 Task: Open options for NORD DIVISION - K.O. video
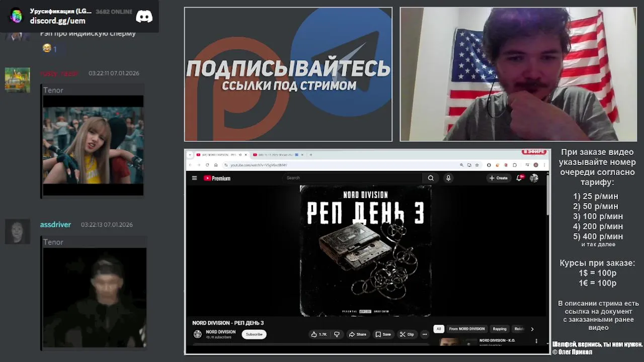536,341
